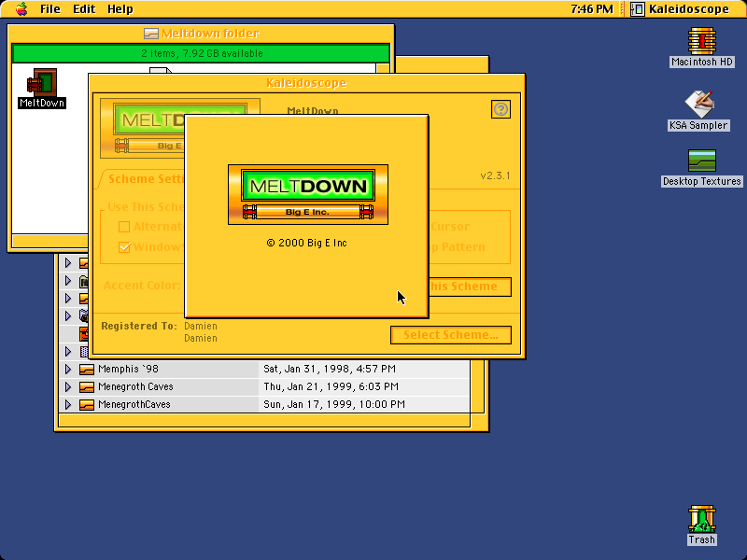Click the MenegrothCaves scheme icon
Image resolution: width=747 pixels, height=560 pixels.
[x=86, y=404]
